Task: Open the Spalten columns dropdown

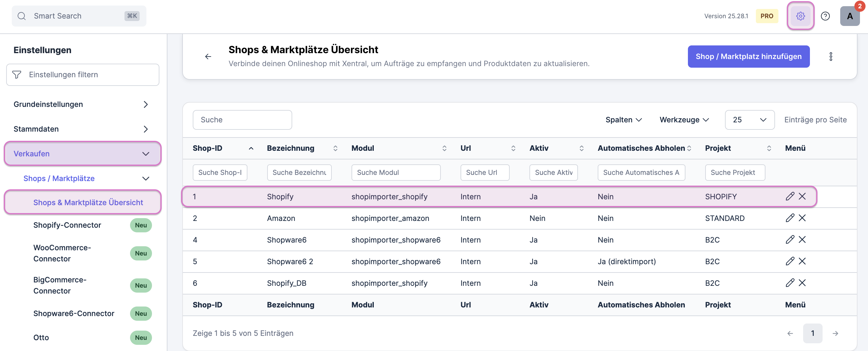Action: pyautogui.click(x=623, y=120)
